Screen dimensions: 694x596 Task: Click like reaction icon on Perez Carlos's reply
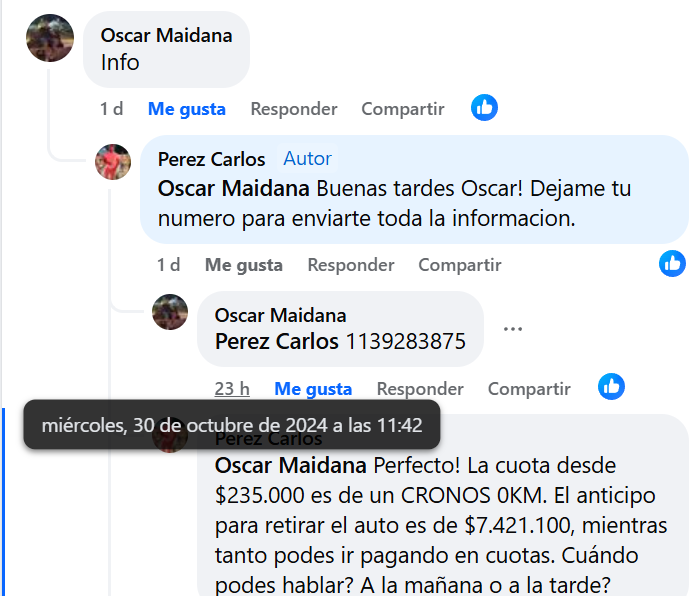672,264
